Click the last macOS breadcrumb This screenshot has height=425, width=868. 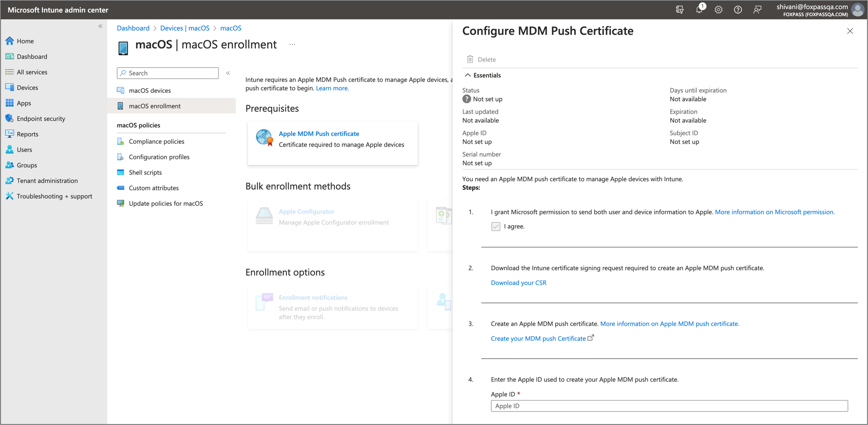[x=231, y=28]
